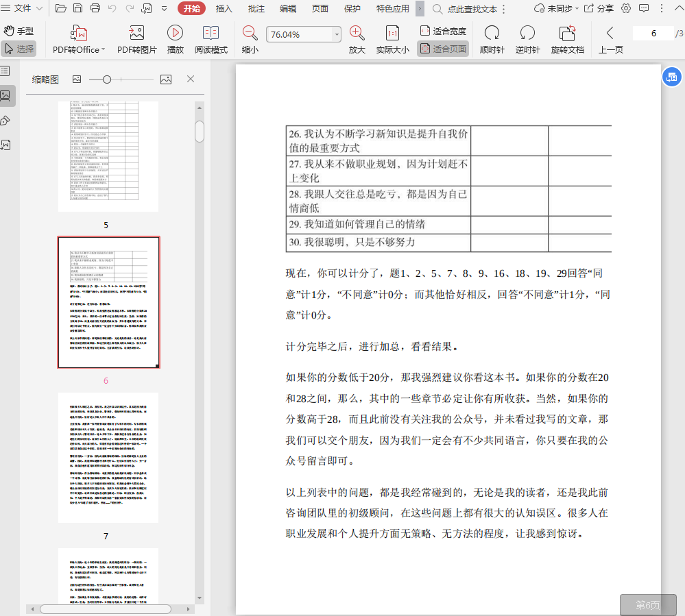The image size is (685, 616).
Task: Click the 第6页 page indicator
Action: coord(648,604)
